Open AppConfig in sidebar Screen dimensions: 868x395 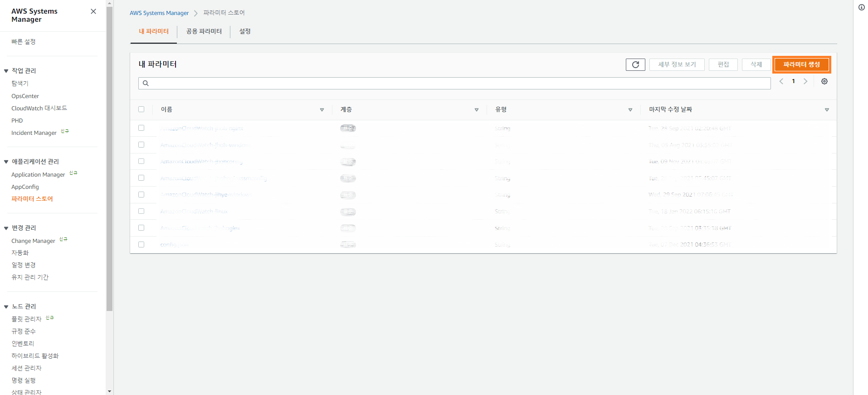pyautogui.click(x=25, y=187)
